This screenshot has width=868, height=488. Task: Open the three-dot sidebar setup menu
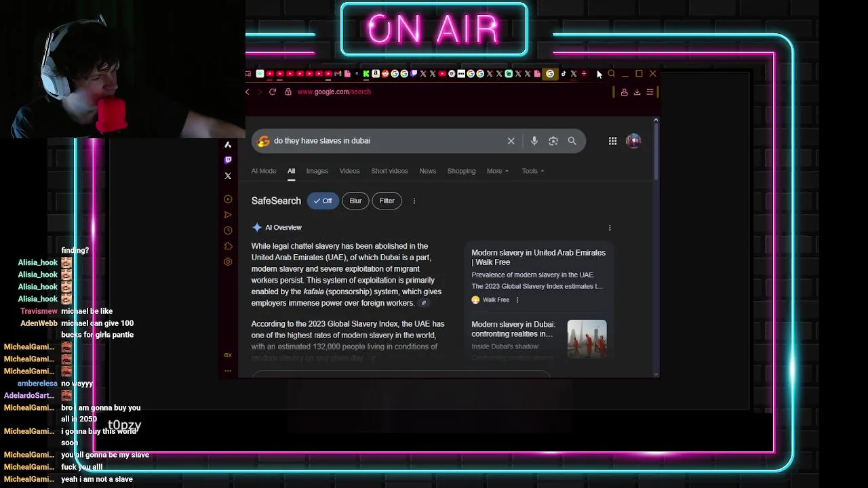coord(228,371)
